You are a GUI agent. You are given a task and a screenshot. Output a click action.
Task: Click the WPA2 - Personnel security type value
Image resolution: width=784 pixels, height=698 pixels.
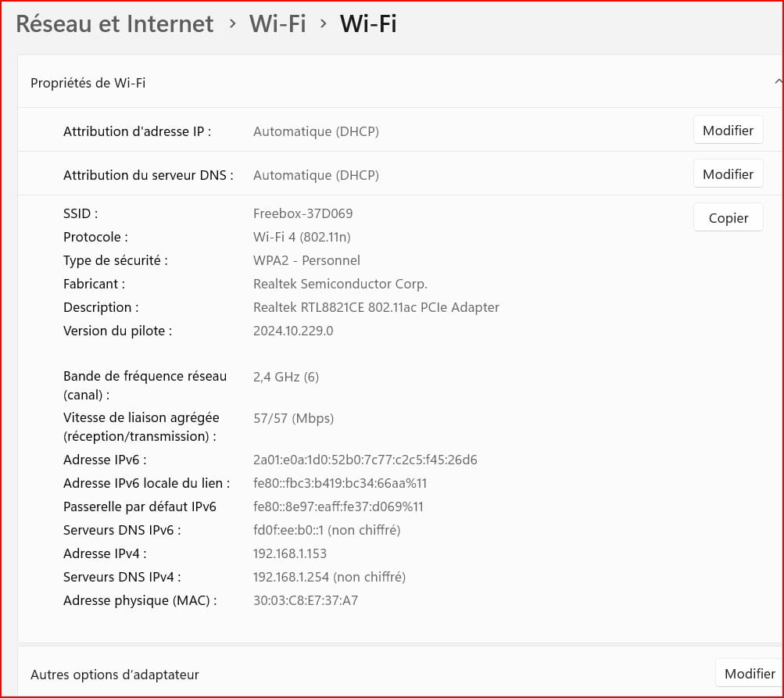click(306, 260)
